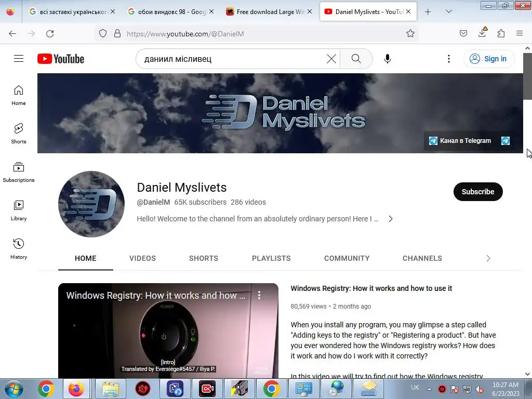
Task: Open Library in YouTube sidebar
Action: coord(19,211)
